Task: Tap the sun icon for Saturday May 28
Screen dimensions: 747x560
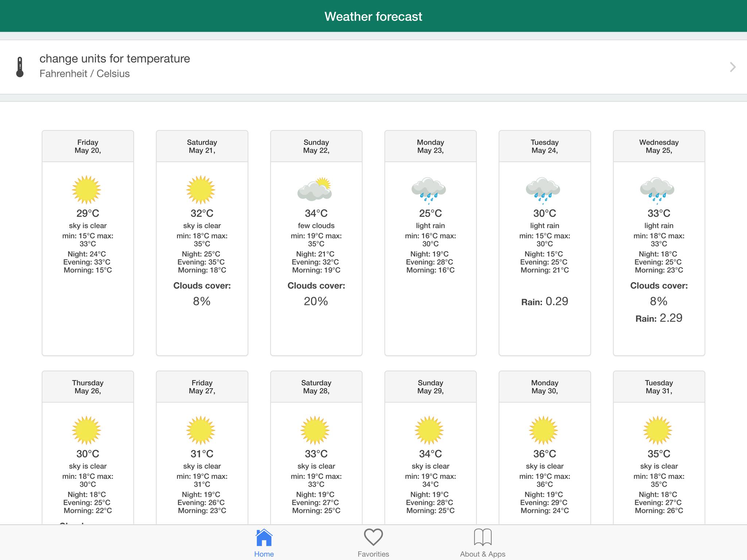Action: click(315, 430)
